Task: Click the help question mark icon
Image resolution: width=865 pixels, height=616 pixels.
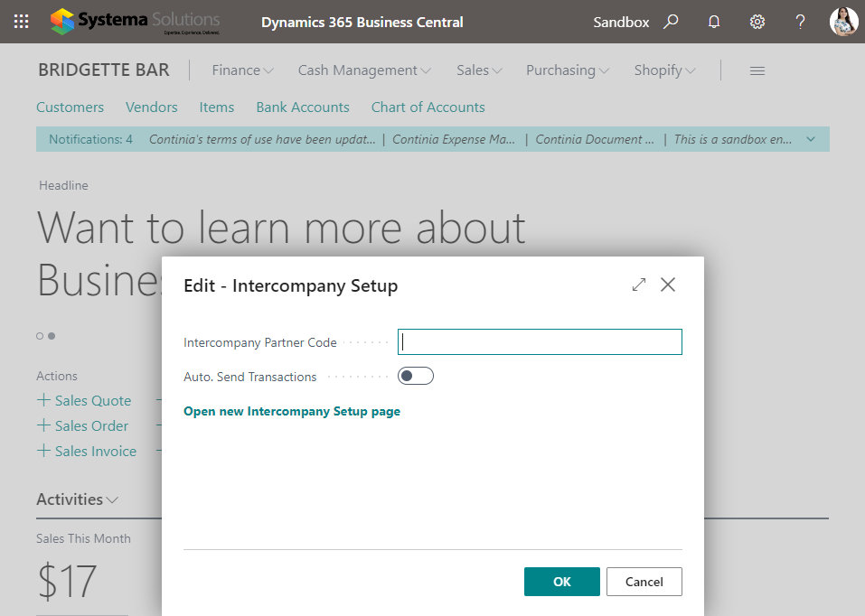Action: click(x=800, y=22)
